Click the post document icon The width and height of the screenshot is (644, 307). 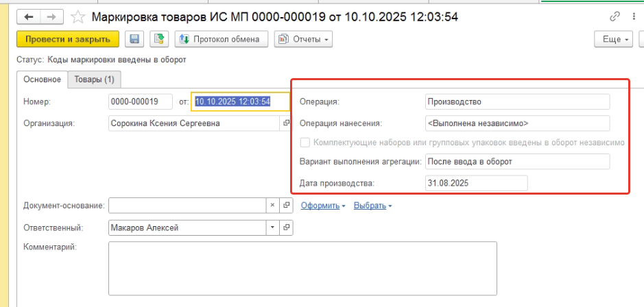point(159,40)
